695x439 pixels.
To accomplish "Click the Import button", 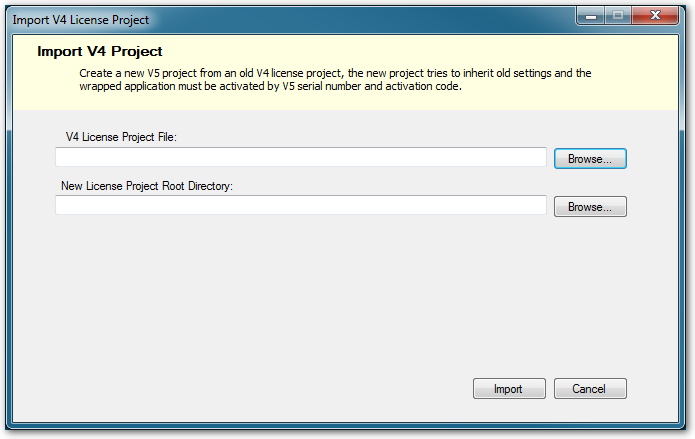I will pos(509,388).
